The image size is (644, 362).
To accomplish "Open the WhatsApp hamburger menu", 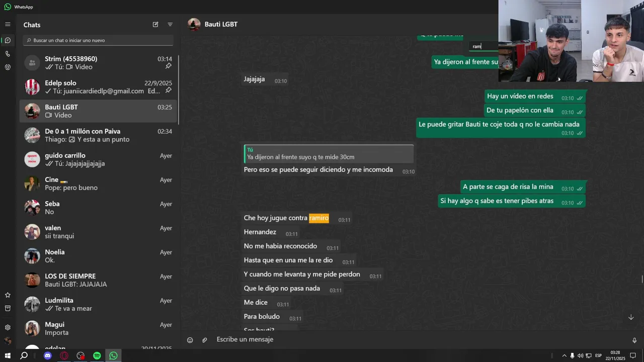I will pyautogui.click(x=8, y=24).
